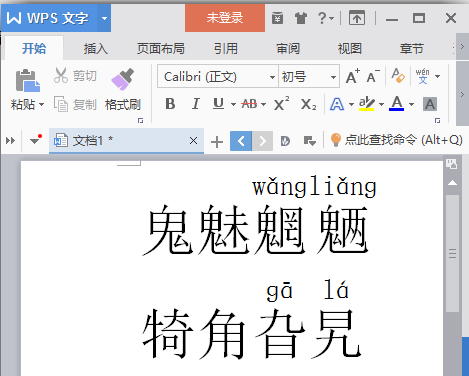
Task: Open the 审阅 tab
Action: pyautogui.click(x=288, y=49)
